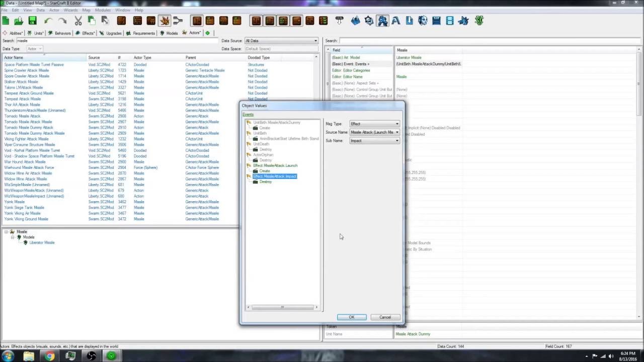Click the pointer-on-square toolbar icon
The height and width of the screenshot is (362, 644).
click(x=105, y=21)
